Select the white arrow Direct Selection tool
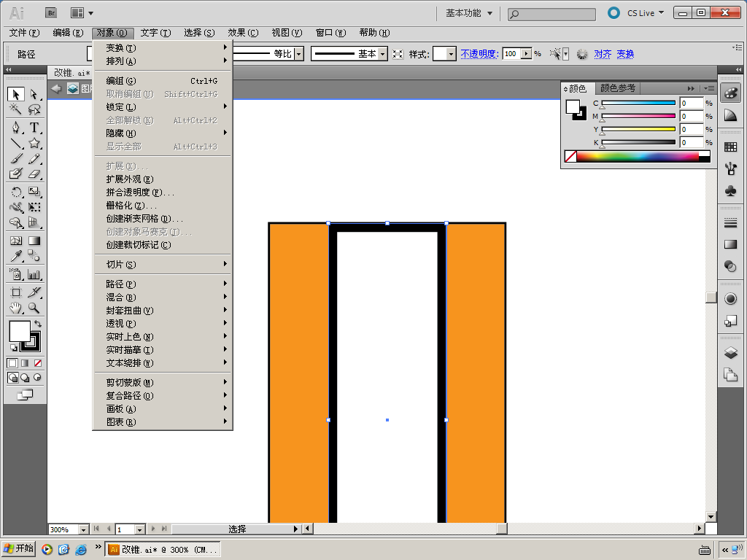The height and width of the screenshot is (560, 747). [34, 94]
